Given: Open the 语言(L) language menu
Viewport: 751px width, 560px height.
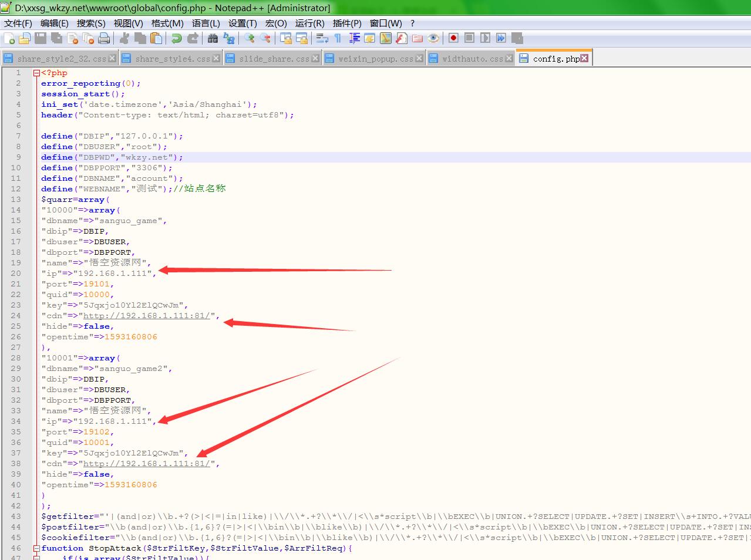Looking at the screenshot, I should 206,23.
